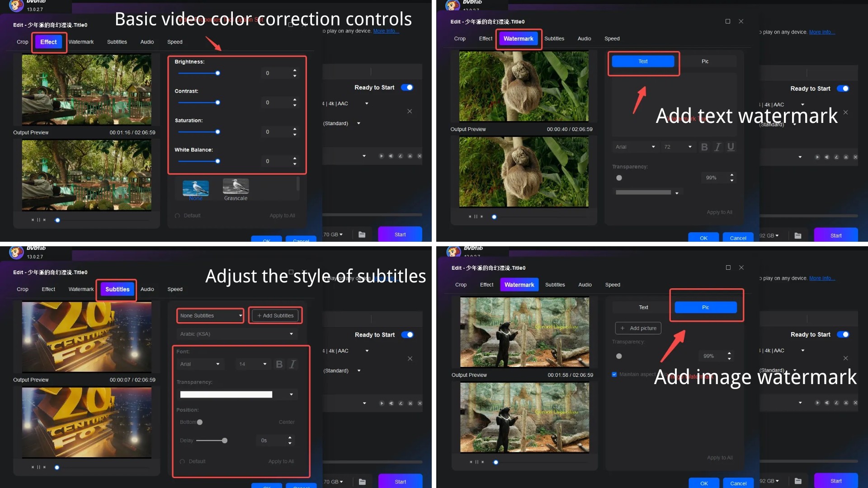Open the font size 72 dropdown
Screen dimensions: 868x488
[678, 147]
